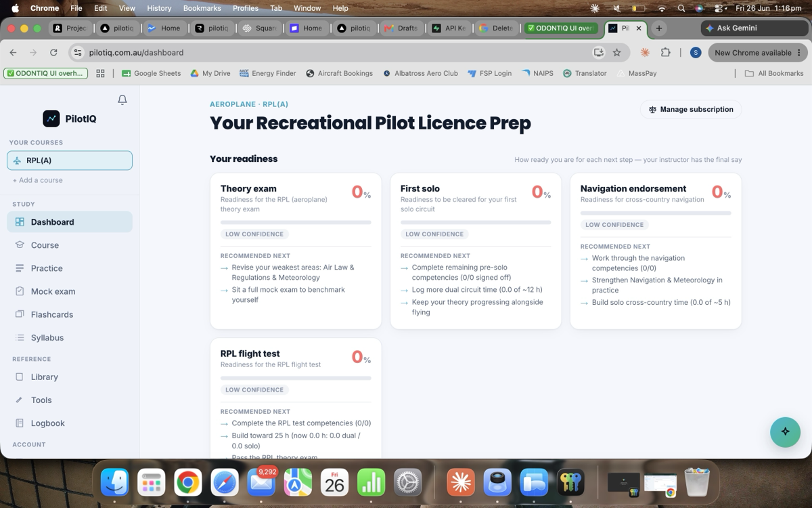Open System Settings gear in Dock
The image size is (812, 508).
pyautogui.click(x=407, y=483)
